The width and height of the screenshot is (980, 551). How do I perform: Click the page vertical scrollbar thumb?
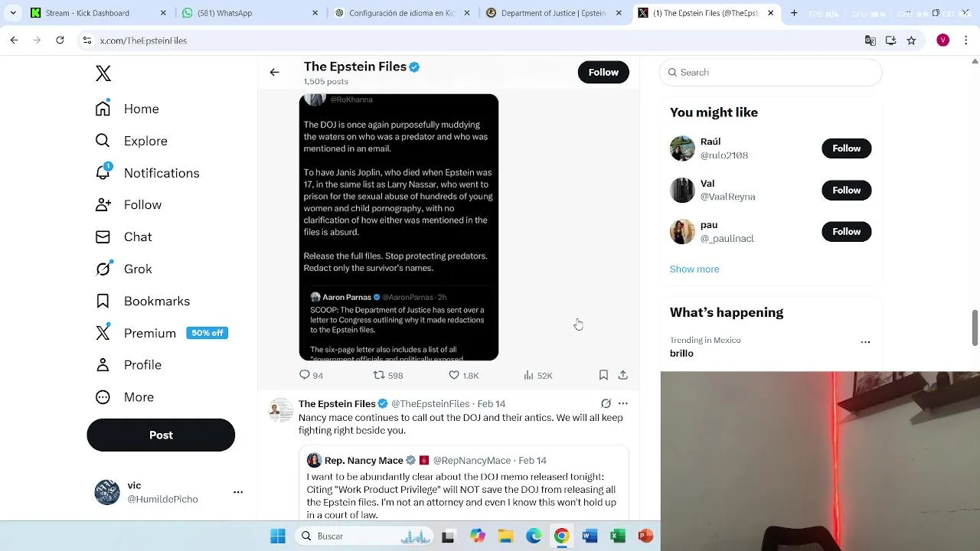[x=975, y=328]
